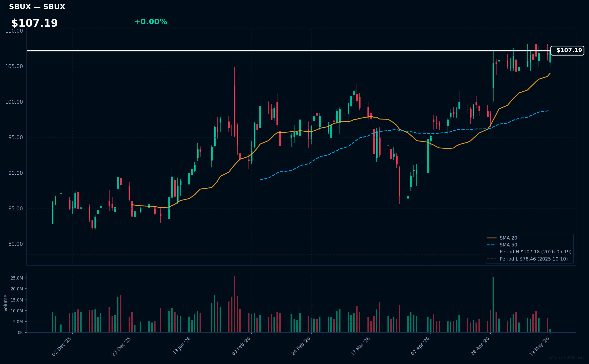The image size is (589, 364).
Task: Click the 0K volume axis label
Action: coord(20,333)
